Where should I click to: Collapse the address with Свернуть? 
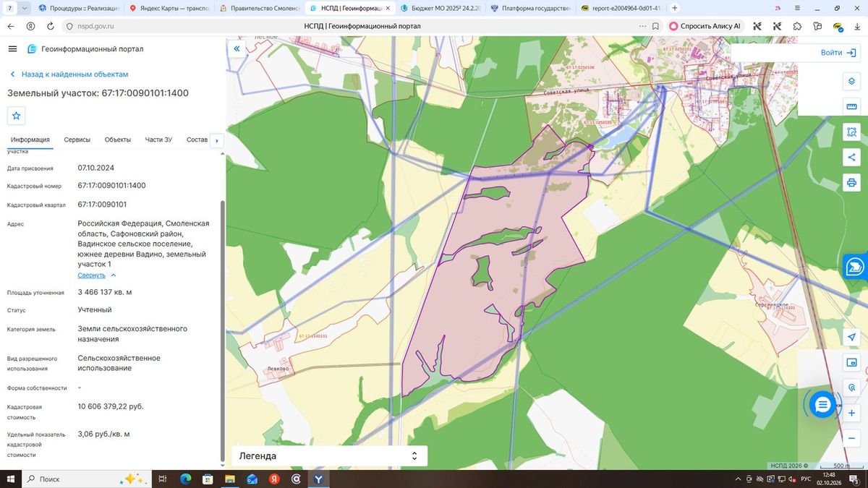pyautogui.click(x=97, y=275)
